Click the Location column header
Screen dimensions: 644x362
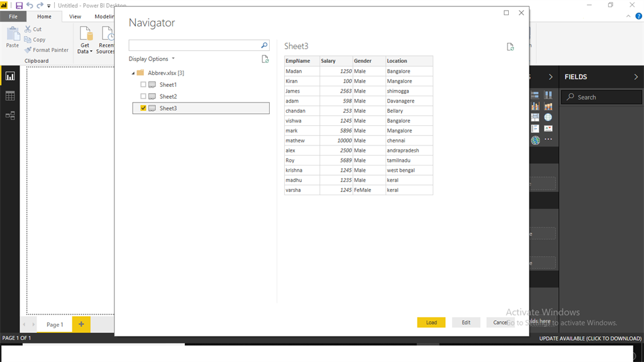click(409, 61)
